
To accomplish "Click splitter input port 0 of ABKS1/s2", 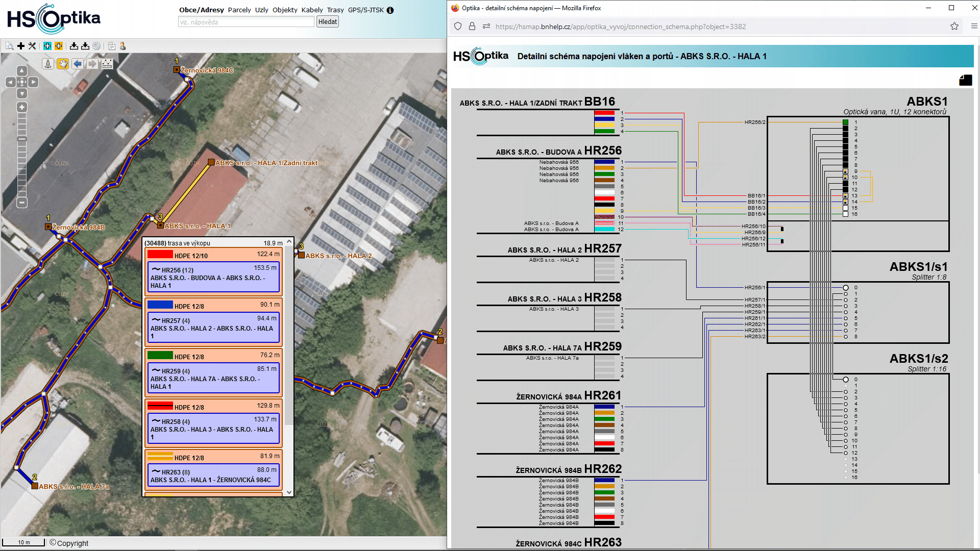I will tap(846, 380).
